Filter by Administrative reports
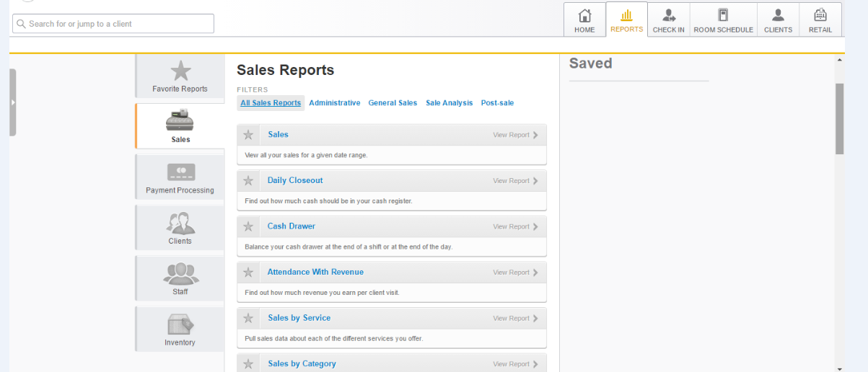This screenshot has height=372, width=868. click(335, 103)
